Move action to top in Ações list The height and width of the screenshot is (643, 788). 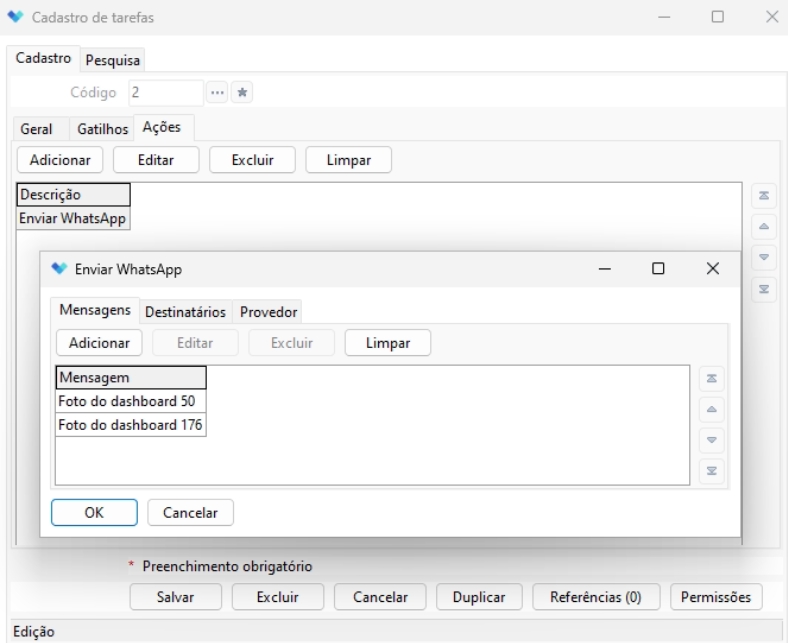coord(763,197)
